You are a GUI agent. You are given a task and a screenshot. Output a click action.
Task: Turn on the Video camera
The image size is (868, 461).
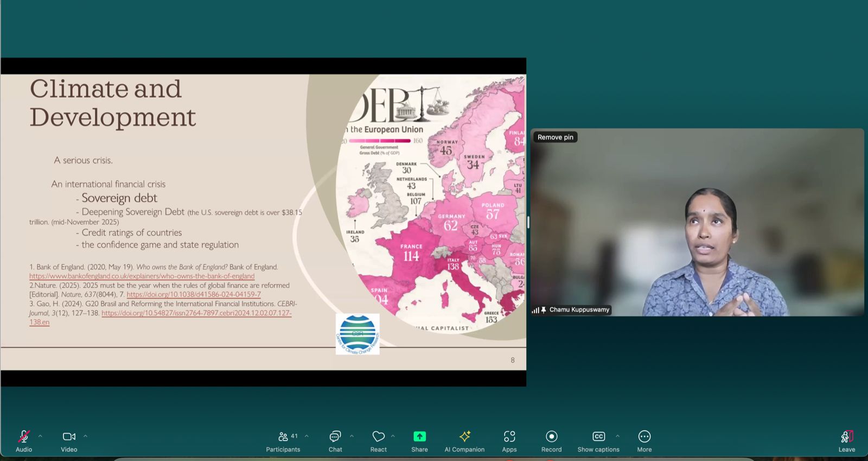pyautogui.click(x=69, y=437)
